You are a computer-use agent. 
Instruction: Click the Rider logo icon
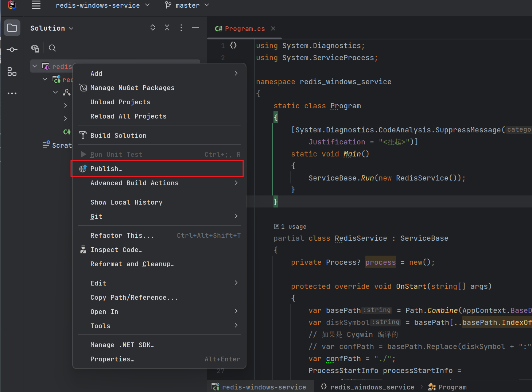tap(12, 5)
